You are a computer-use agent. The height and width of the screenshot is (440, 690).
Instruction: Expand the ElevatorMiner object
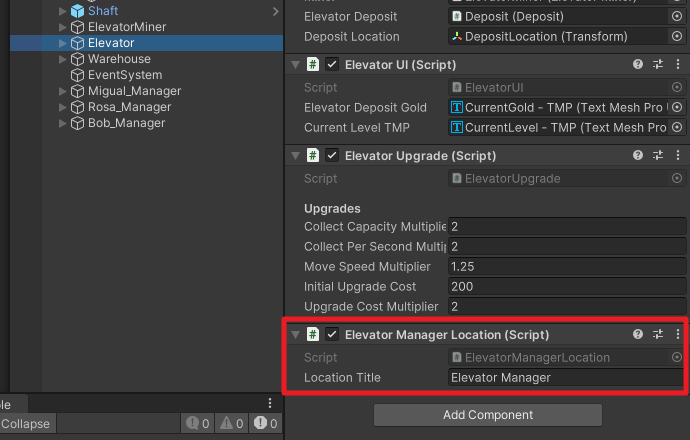click(x=62, y=27)
